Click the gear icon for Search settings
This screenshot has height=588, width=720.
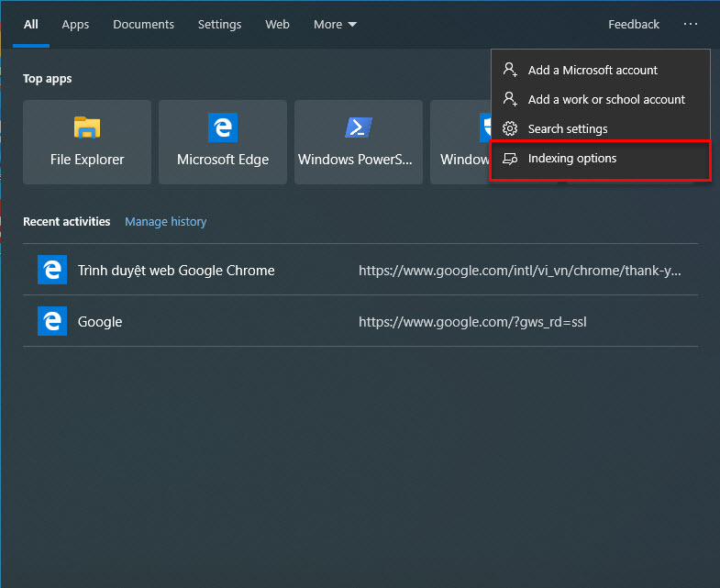[x=510, y=128]
